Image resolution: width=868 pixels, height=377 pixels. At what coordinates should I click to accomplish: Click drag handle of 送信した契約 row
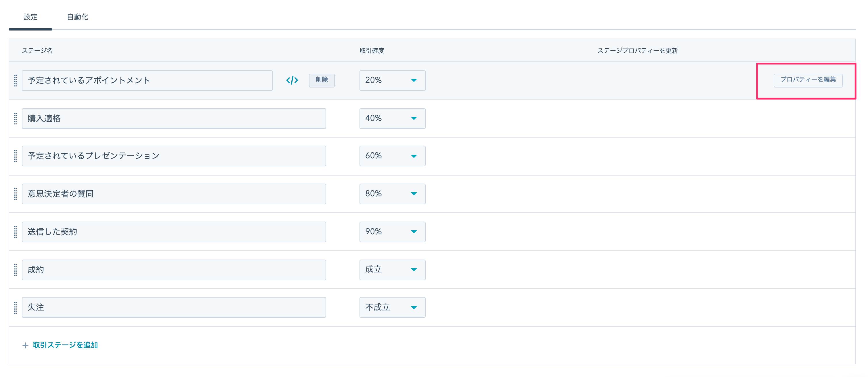pyautogui.click(x=15, y=232)
